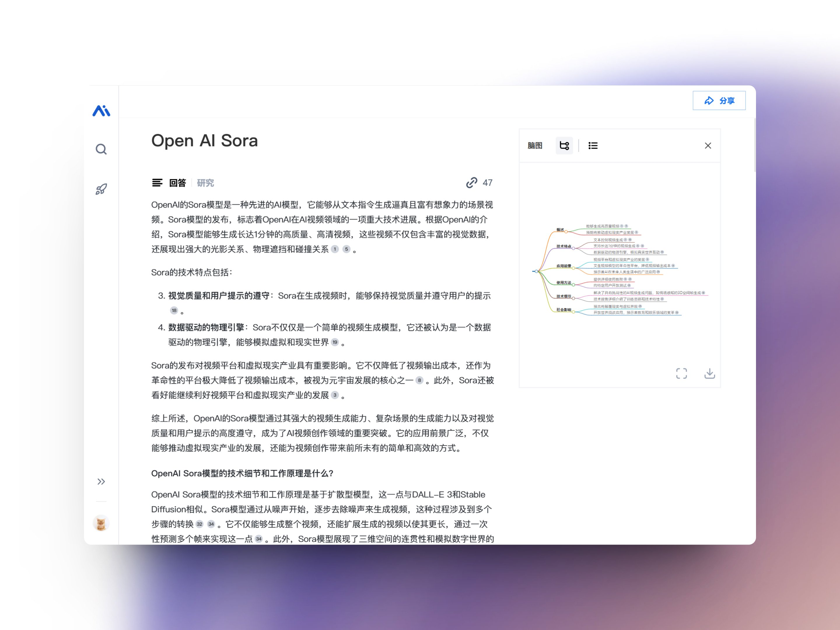Open citation 19 reference badge
The image size is (840, 630).
tap(335, 342)
